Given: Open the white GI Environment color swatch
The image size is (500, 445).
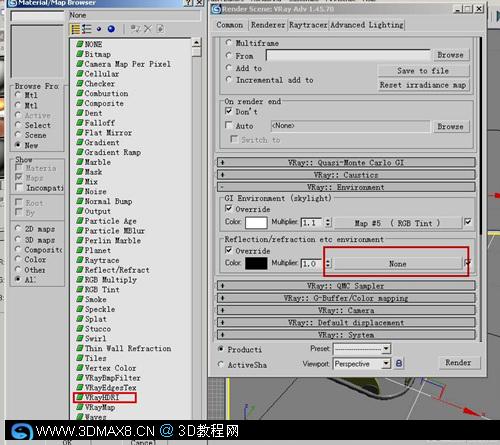Looking at the screenshot, I should 256,223.
